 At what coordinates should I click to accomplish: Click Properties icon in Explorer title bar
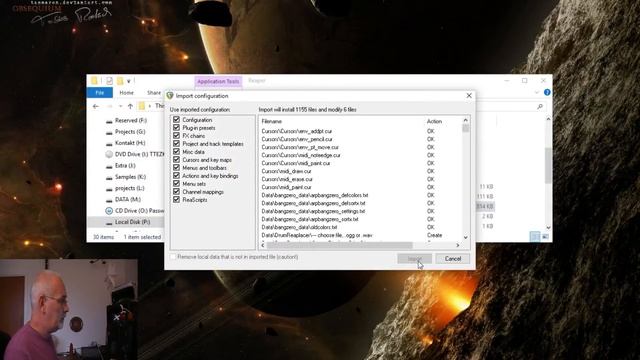tap(109, 81)
